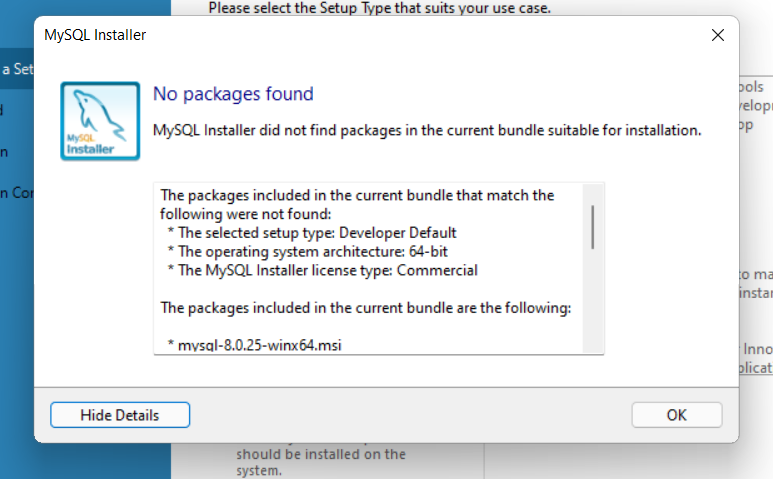Select the "n Con" step in the sidebar
The height and width of the screenshot is (479, 773).
tap(17, 193)
